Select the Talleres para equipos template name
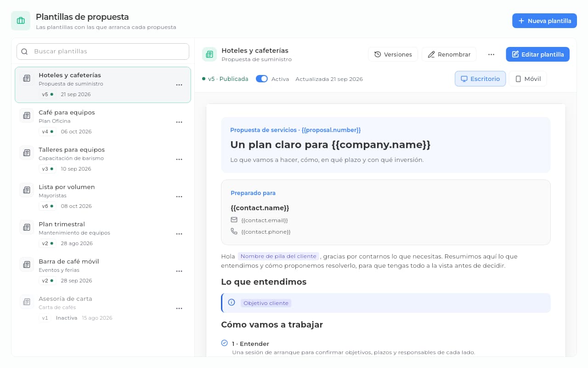588x368 pixels. (72, 149)
